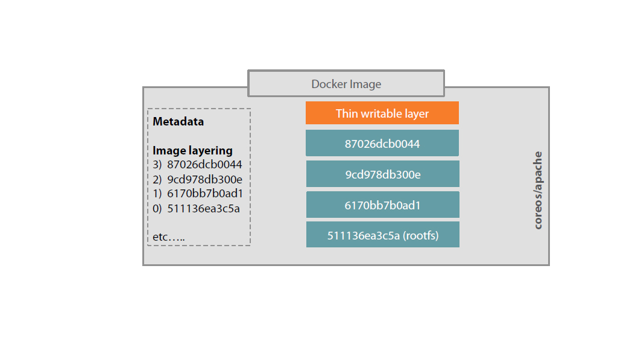Click the bold Metadata heading
644x362 pixels.
(x=178, y=121)
